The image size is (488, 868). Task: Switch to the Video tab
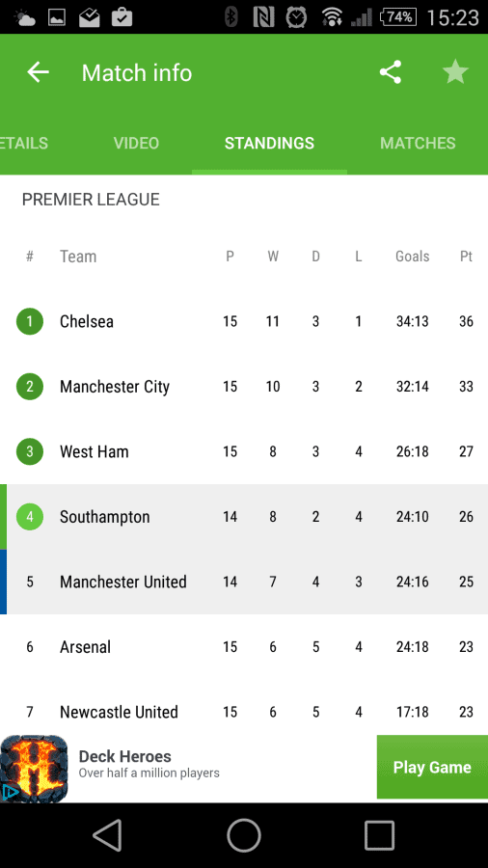click(x=136, y=143)
